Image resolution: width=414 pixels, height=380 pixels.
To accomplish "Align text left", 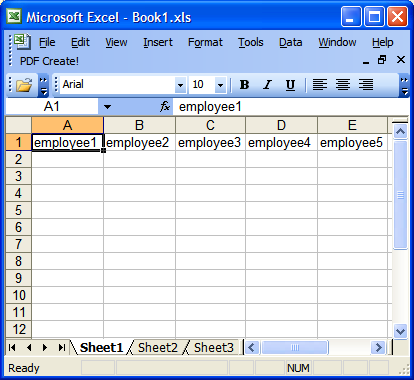I will [x=320, y=85].
